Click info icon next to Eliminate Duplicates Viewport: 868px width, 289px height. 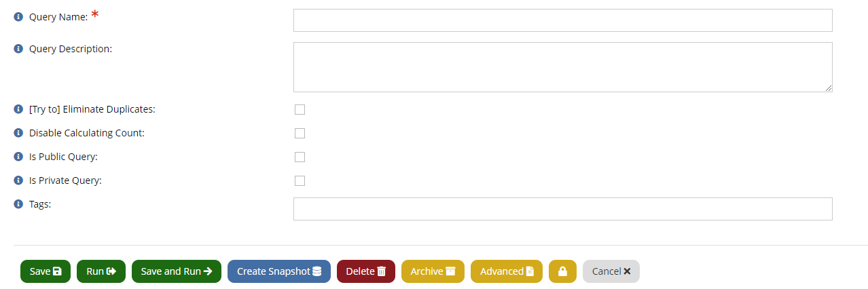coord(18,109)
